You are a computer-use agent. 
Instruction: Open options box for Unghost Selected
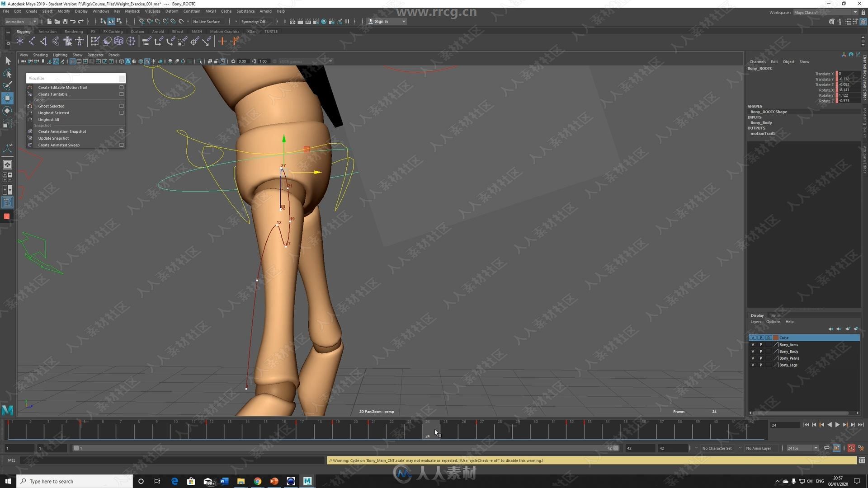(x=121, y=113)
